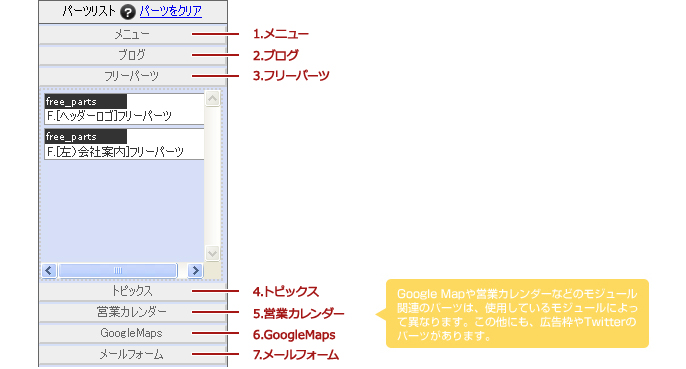Select the F.[ヘッダーロゴ]フリーパーツ item
This screenshot has height=369, width=686.
[124, 109]
